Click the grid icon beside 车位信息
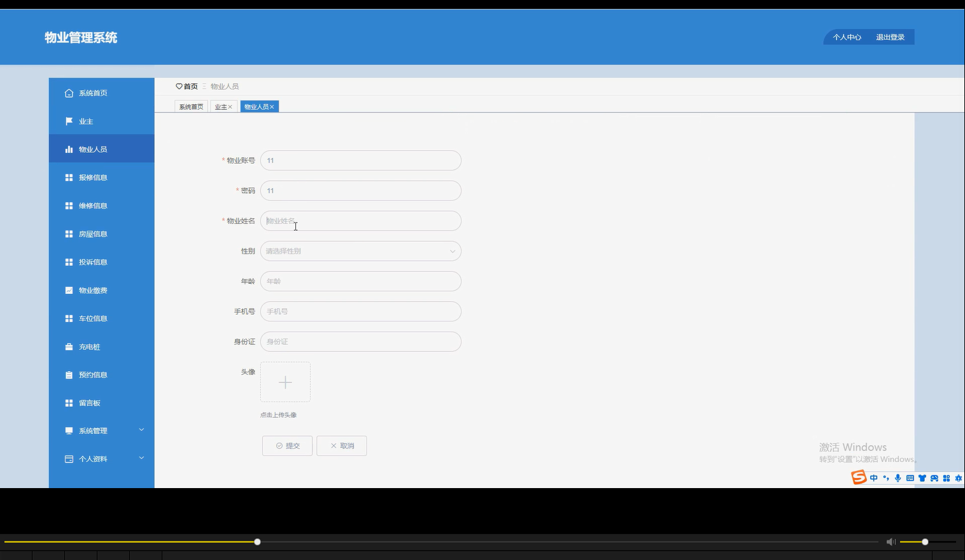The image size is (965, 560). [69, 318]
